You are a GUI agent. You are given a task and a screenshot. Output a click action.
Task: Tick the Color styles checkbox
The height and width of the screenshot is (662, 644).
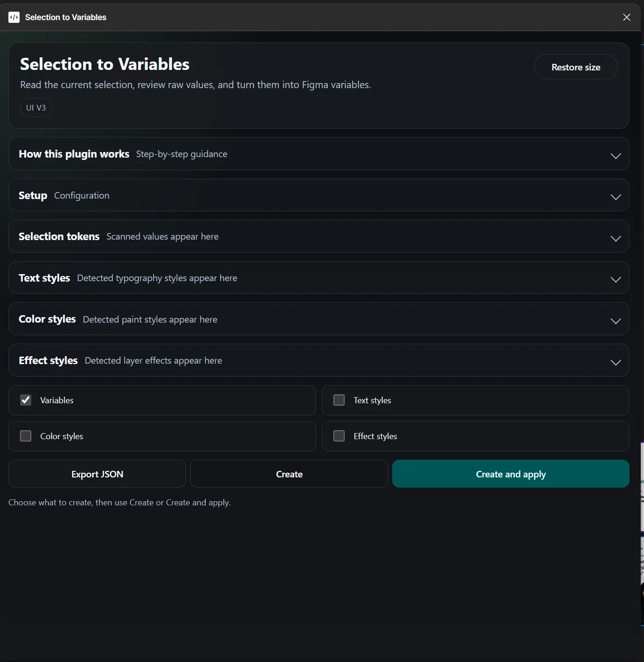pos(26,436)
